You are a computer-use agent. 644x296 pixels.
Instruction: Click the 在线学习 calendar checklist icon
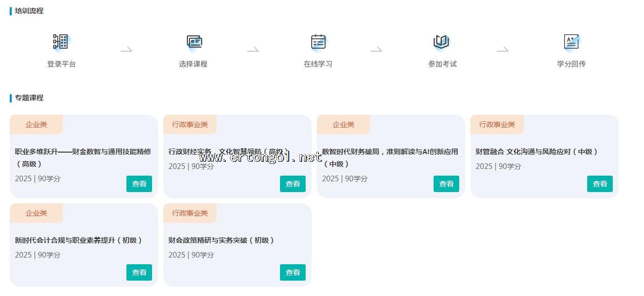[318, 42]
